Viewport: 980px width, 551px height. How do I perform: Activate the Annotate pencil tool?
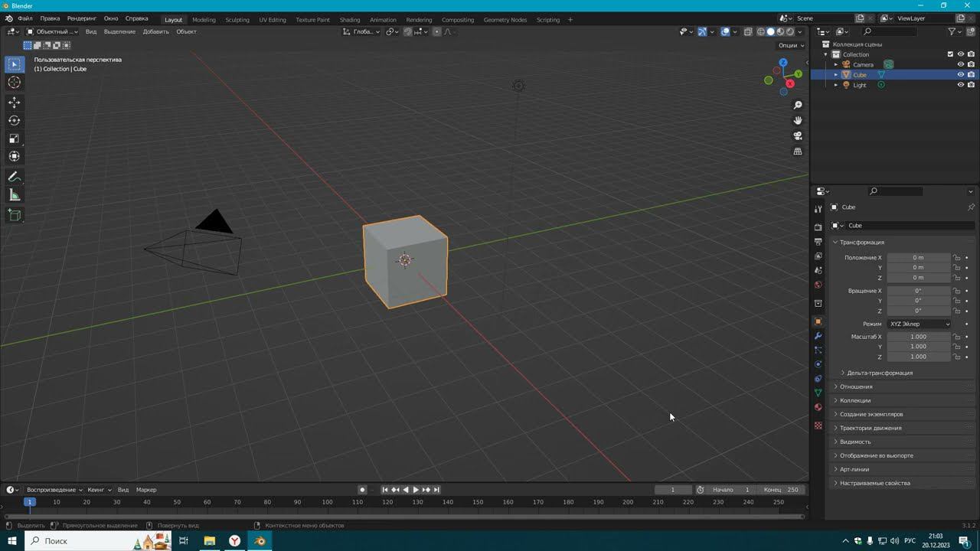(14, 177)
